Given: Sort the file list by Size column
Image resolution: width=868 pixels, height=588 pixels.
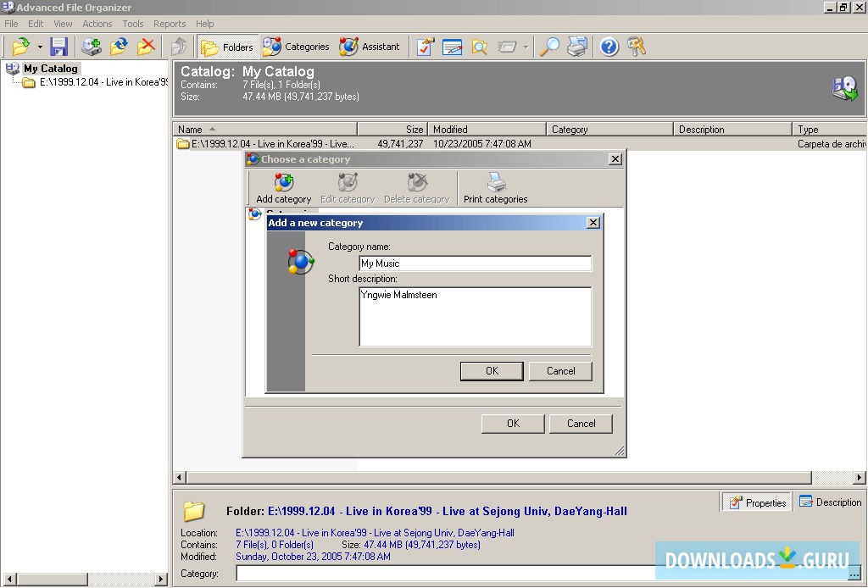Looking at the screenshot, I should pos(392,130).
